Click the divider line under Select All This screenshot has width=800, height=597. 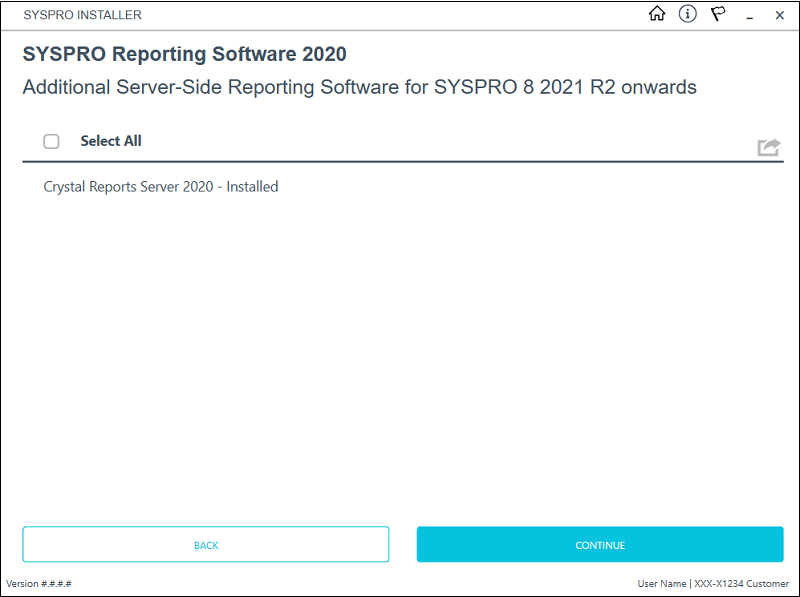coord(400,161)
